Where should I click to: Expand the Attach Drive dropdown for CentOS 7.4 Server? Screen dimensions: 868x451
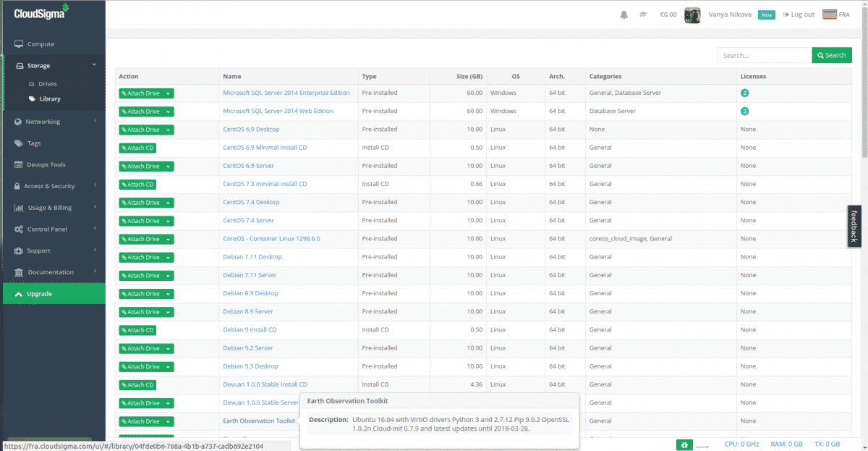(x=169, y=220)
